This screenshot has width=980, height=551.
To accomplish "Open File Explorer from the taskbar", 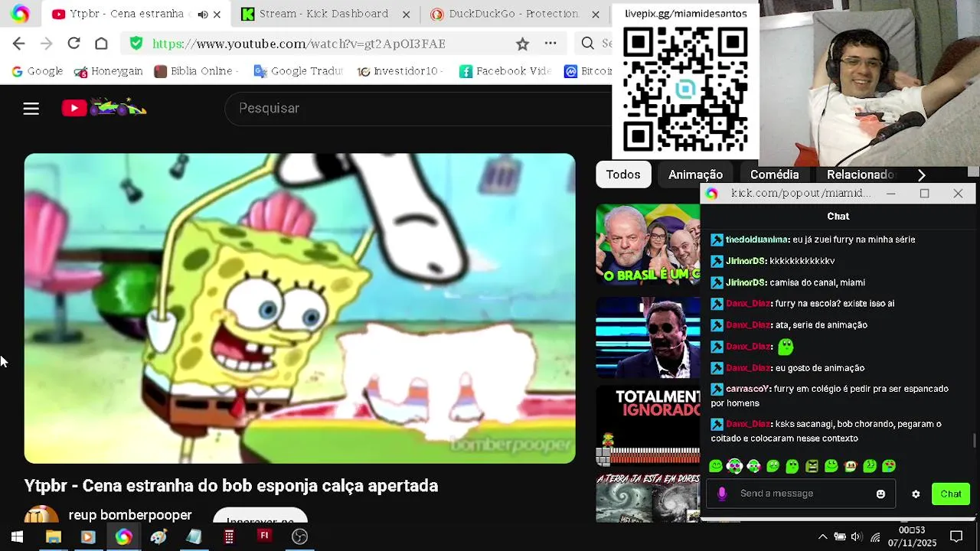I will point(53,536).
